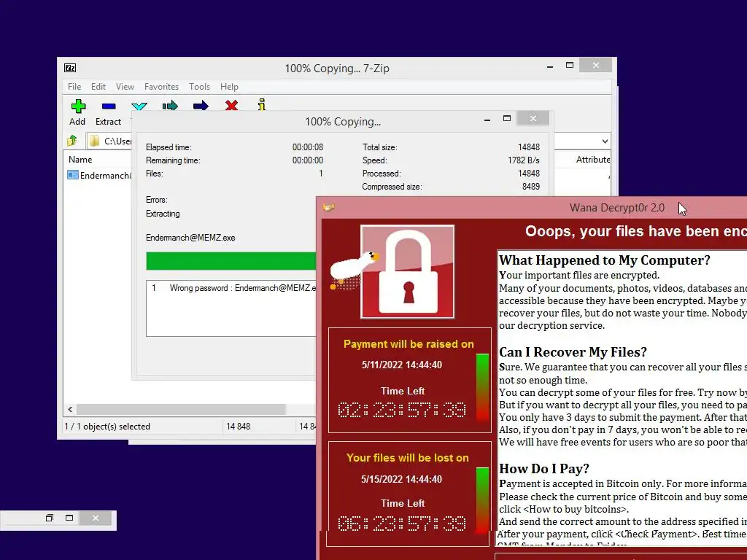Click the Compressed size value 8489

(531, 187)
